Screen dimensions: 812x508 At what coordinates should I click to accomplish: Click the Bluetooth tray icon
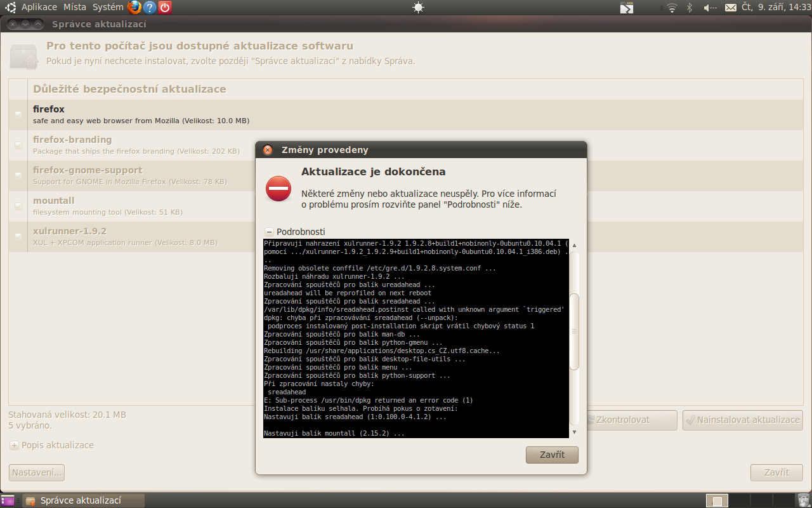coord(690,8)
